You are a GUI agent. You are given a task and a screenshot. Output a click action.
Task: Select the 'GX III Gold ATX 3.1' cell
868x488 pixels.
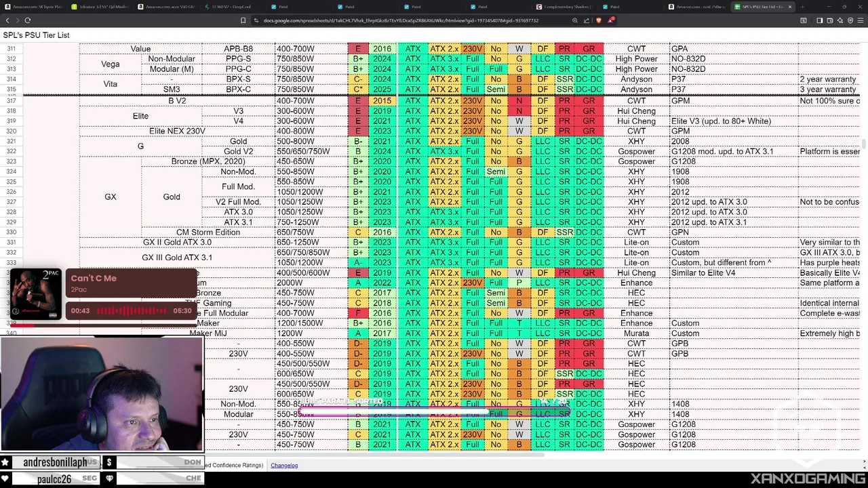point(177,258)
